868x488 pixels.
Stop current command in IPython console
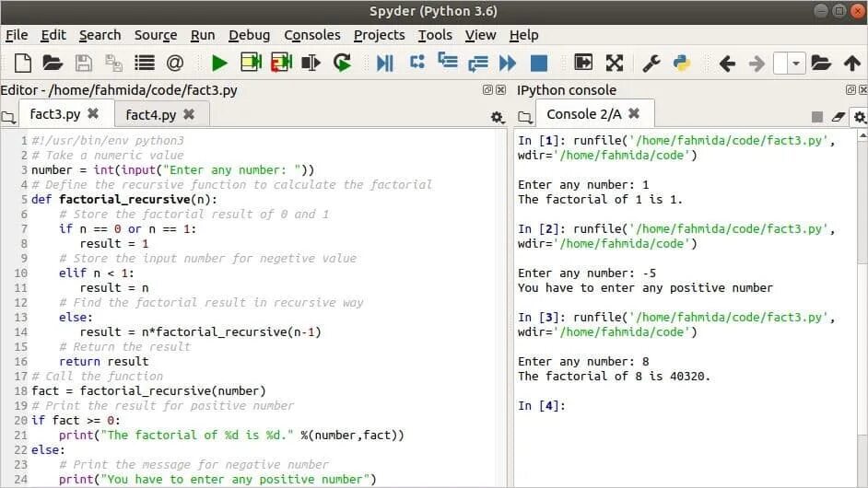tap(816, 117)
